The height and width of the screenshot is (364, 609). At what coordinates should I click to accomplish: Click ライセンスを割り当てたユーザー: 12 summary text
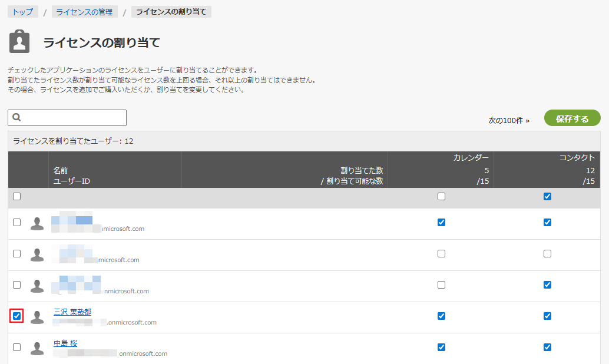pyautogui.click(x=73, y=141)
